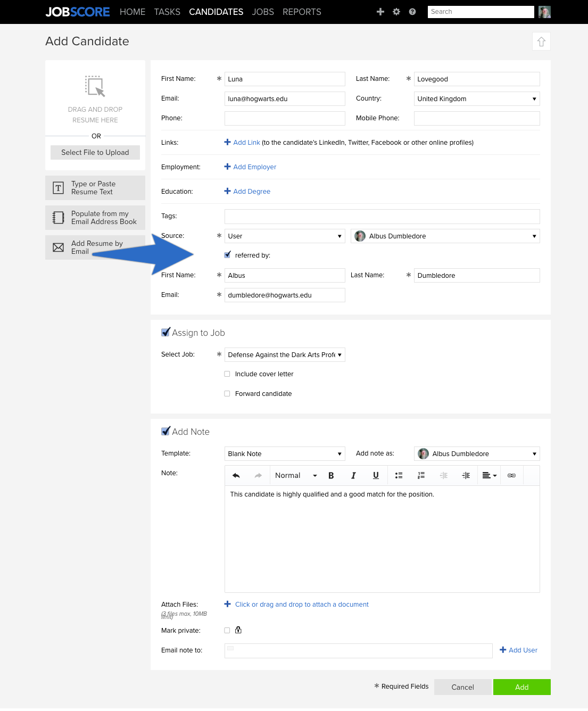This screenshot has width=588, height=711.
Task: Open settings gear in top bar
Action: tap(396, 12)
